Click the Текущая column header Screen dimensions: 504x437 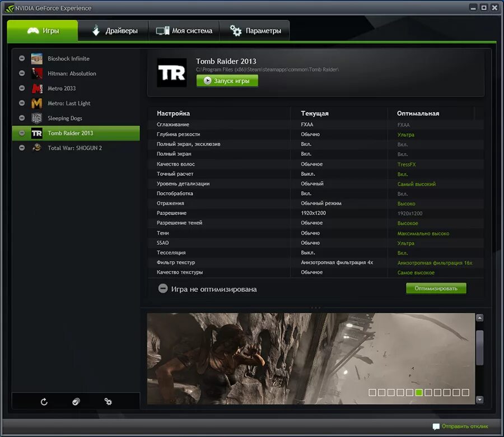coord(315,113)
